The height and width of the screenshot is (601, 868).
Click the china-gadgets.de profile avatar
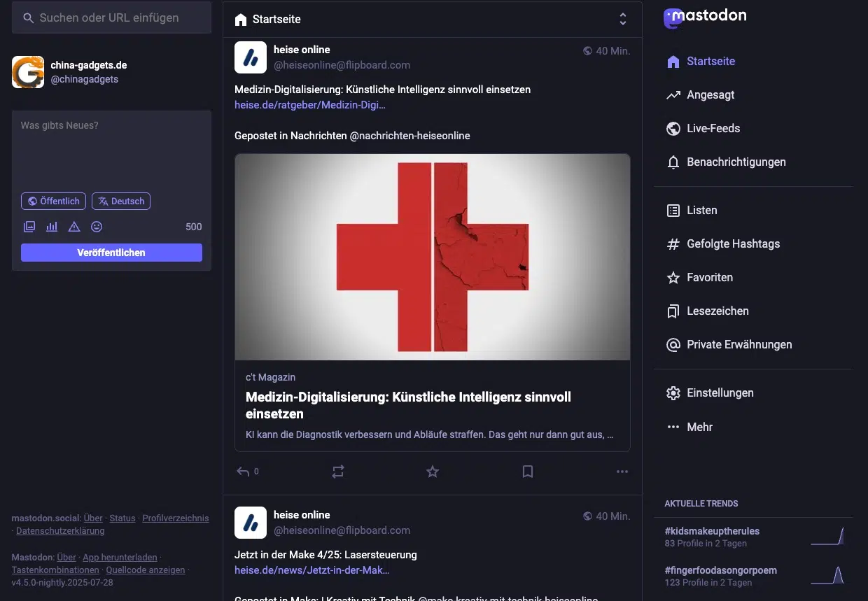coord(28,72)
